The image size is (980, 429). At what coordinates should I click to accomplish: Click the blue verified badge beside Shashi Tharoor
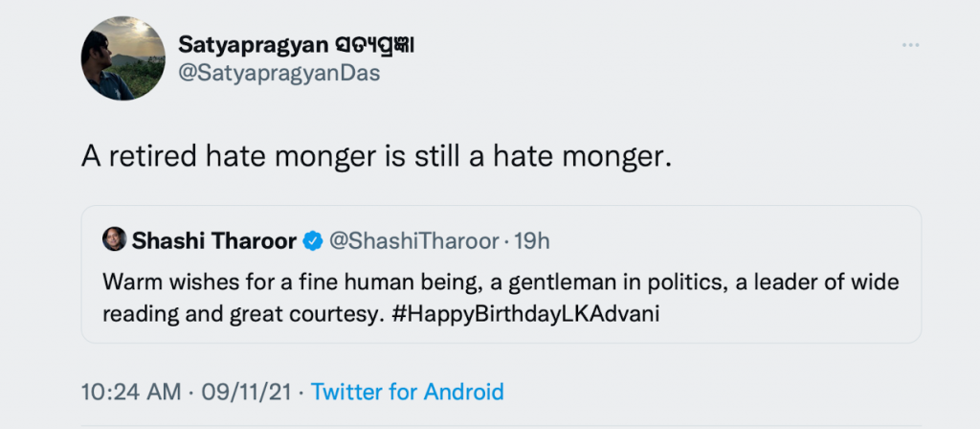point(312,241)
